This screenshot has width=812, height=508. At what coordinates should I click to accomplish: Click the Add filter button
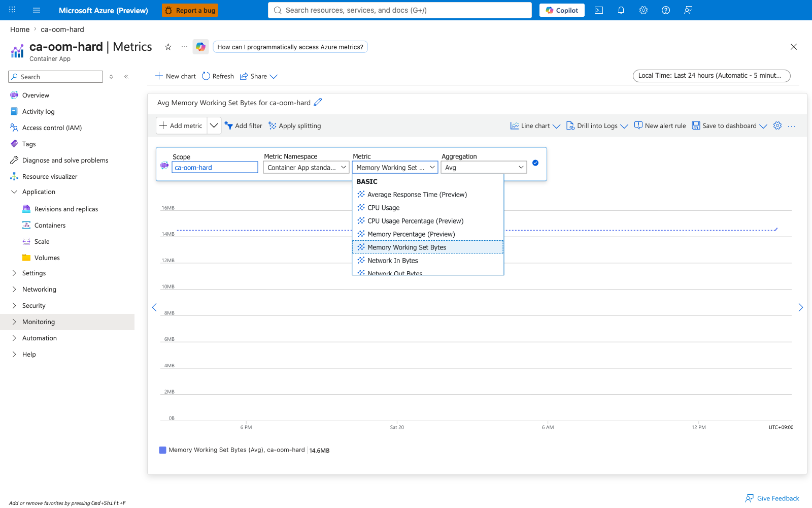pos(244,126)
